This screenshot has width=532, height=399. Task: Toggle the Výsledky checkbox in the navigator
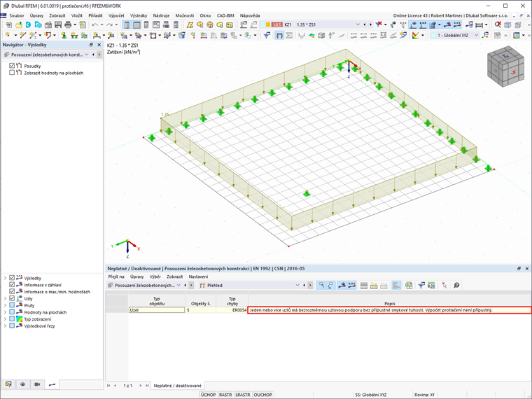tap(12, 278)
